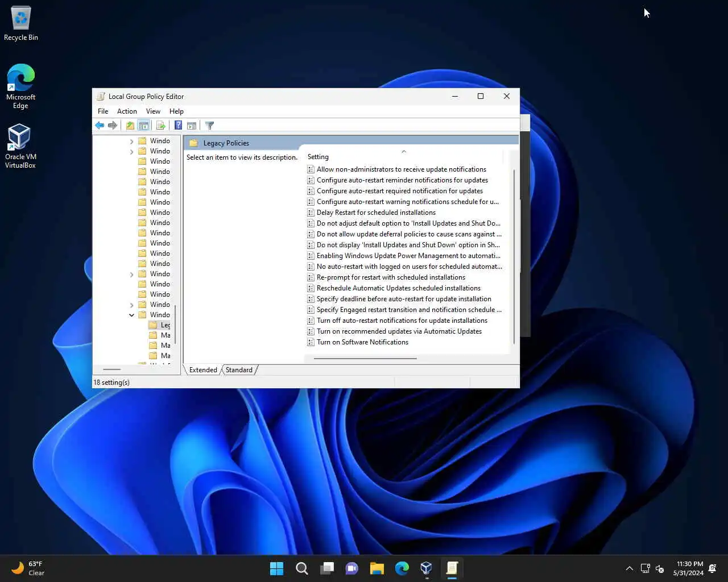Open Help via blue question-mark icon
This screenshot has width=728, height=582.
[x=178, y=126]
